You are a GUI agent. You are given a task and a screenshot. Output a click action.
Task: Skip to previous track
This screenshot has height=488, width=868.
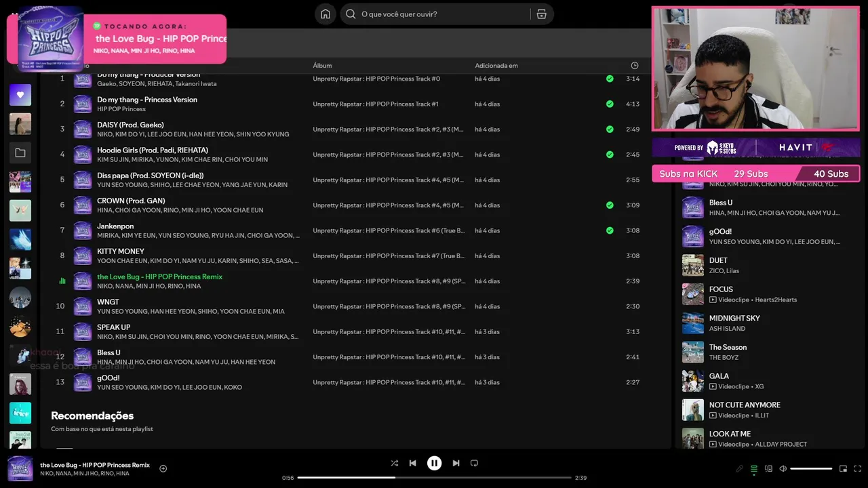coord(412,463)
